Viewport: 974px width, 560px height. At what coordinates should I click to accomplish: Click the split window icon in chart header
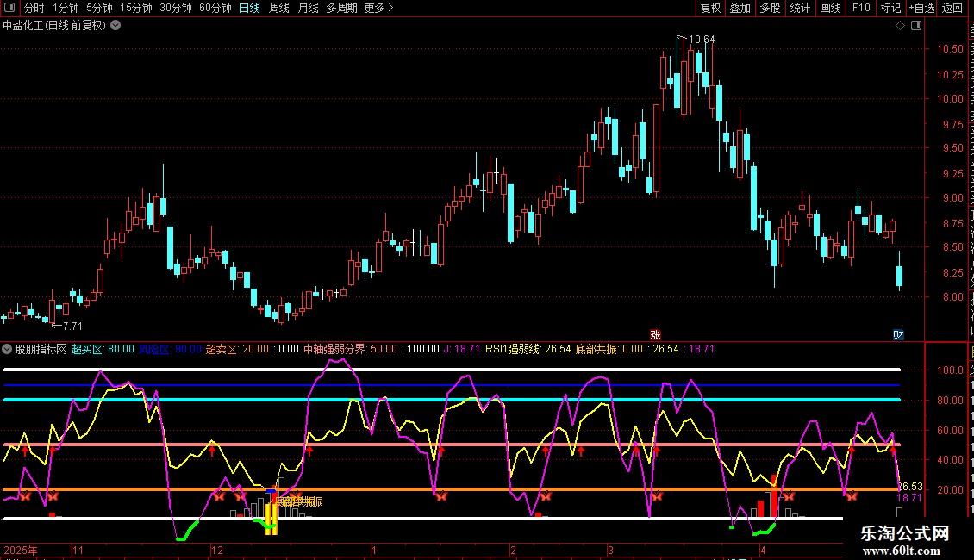point(916,26)
